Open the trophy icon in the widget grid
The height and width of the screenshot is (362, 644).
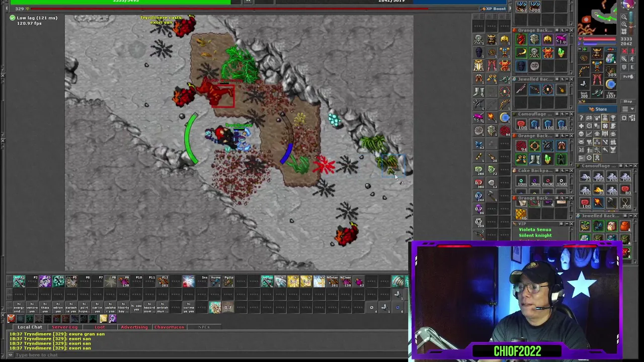[613, 118]
